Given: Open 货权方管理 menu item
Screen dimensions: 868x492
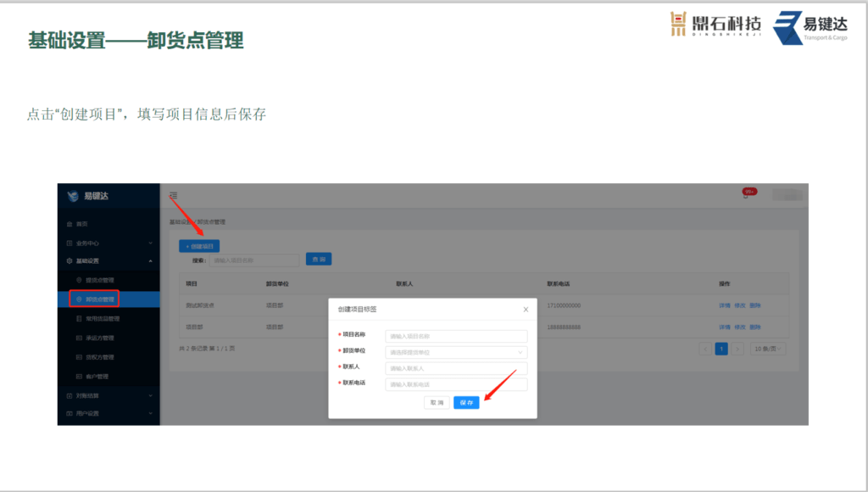Looking at the screenshot, I should pyautogui.click(x=100, y=357).
